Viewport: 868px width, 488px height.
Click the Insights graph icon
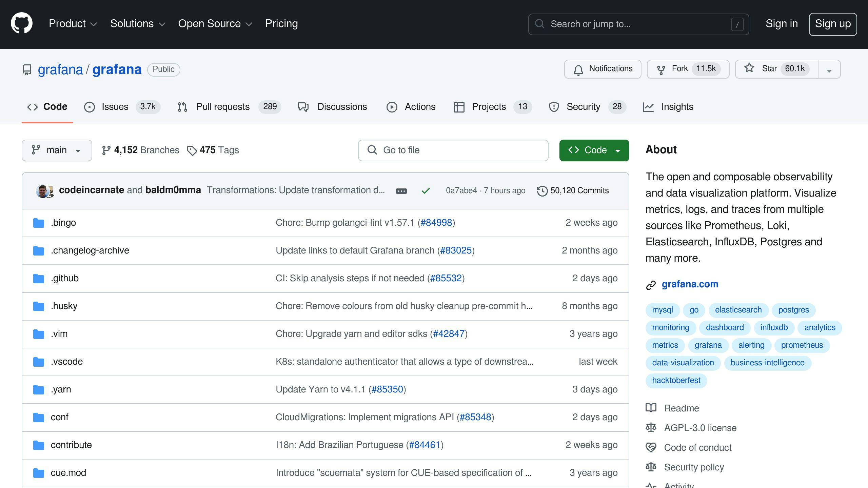648,107
